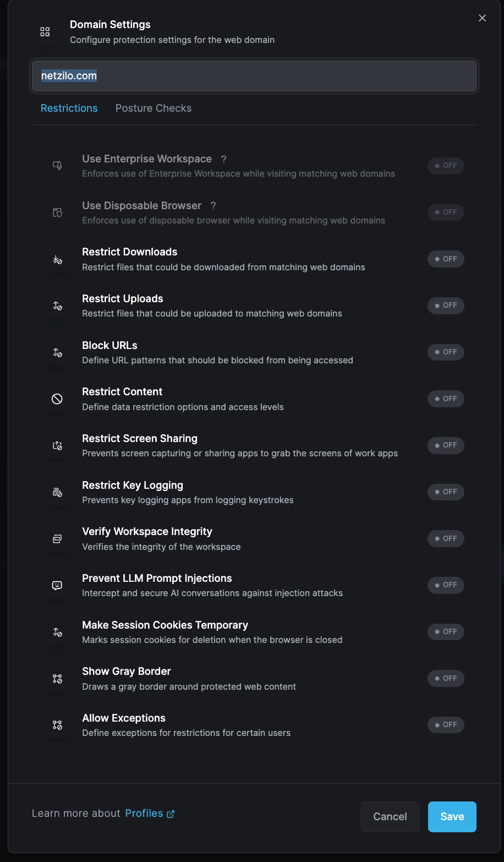
Task: Click the Restrict Downloads icon
Action: click(x=57, y=259)
